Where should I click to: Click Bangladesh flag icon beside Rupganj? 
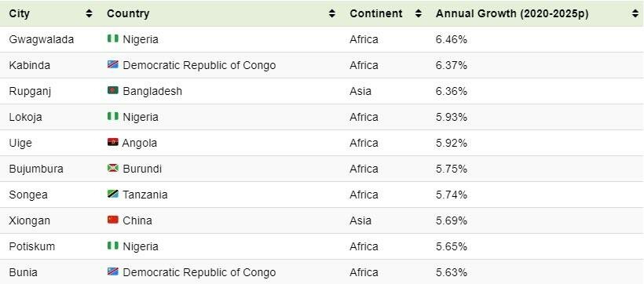[x=113, y=90]
